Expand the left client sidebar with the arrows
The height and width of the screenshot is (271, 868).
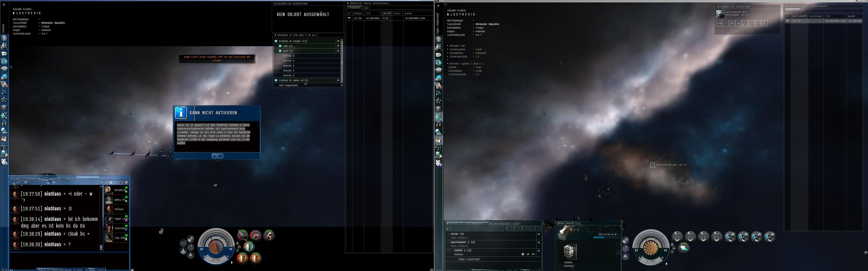click(x=4, y=5)
